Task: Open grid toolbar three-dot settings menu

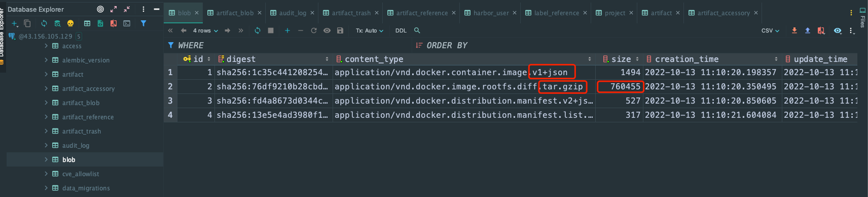Action: 852,30
